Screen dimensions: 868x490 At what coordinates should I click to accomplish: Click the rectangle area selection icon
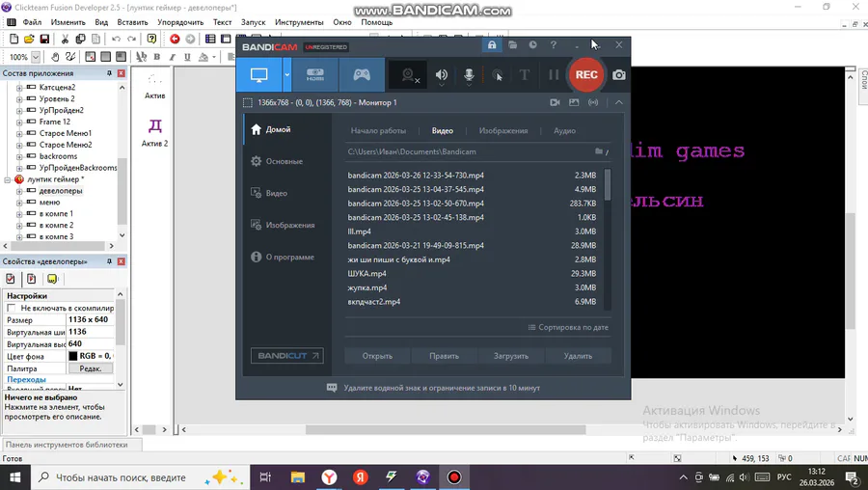click(x=248, y=103)
